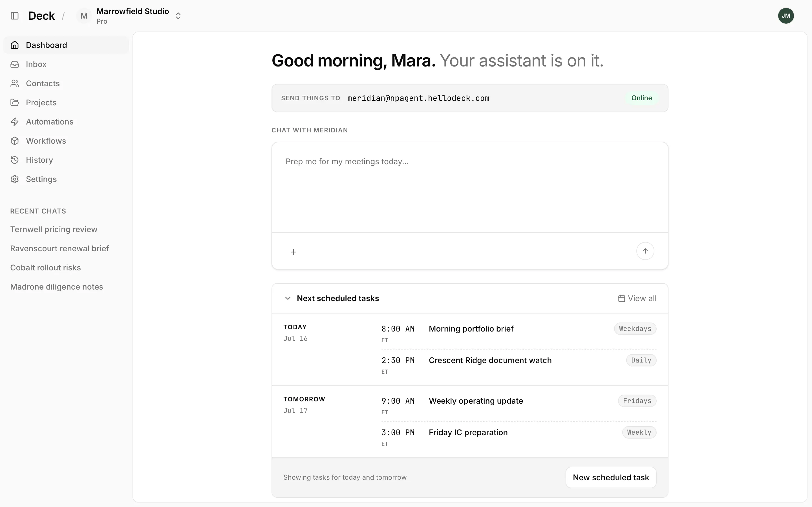The width and height of the screenshot is (812, 507).
Task: Open Ternwell pricing review chat
Action: [x=54, y=229]
